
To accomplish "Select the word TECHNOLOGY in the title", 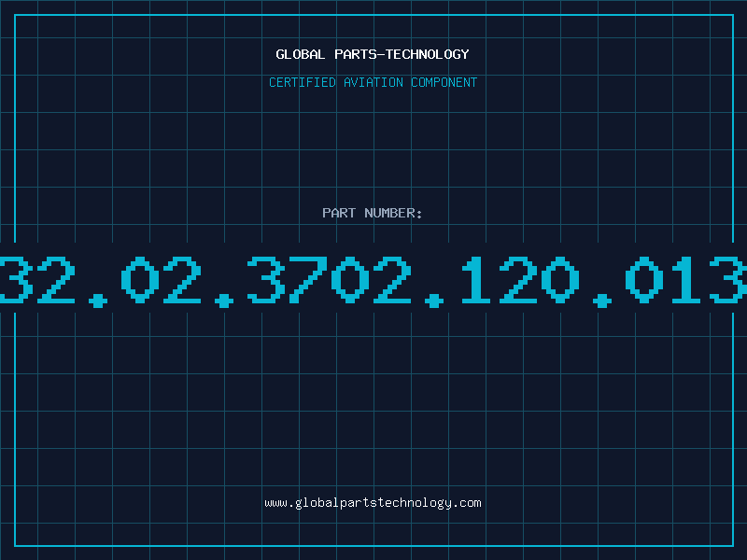I will click(428, 54).
